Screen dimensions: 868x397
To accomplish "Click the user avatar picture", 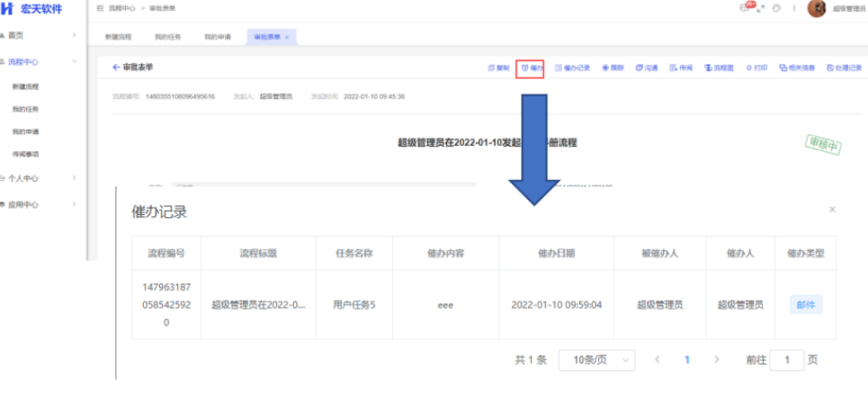I will 817,8.
